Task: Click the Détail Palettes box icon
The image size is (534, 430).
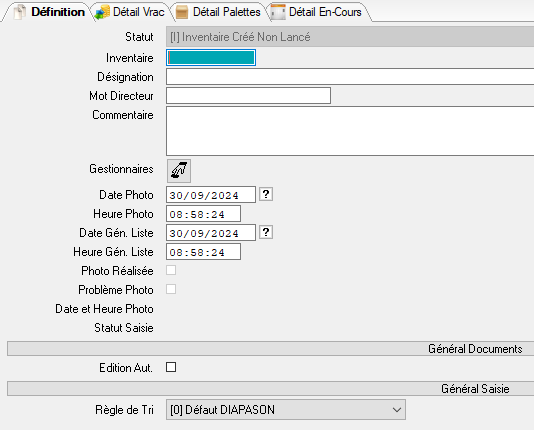Action: coord(182,12)
